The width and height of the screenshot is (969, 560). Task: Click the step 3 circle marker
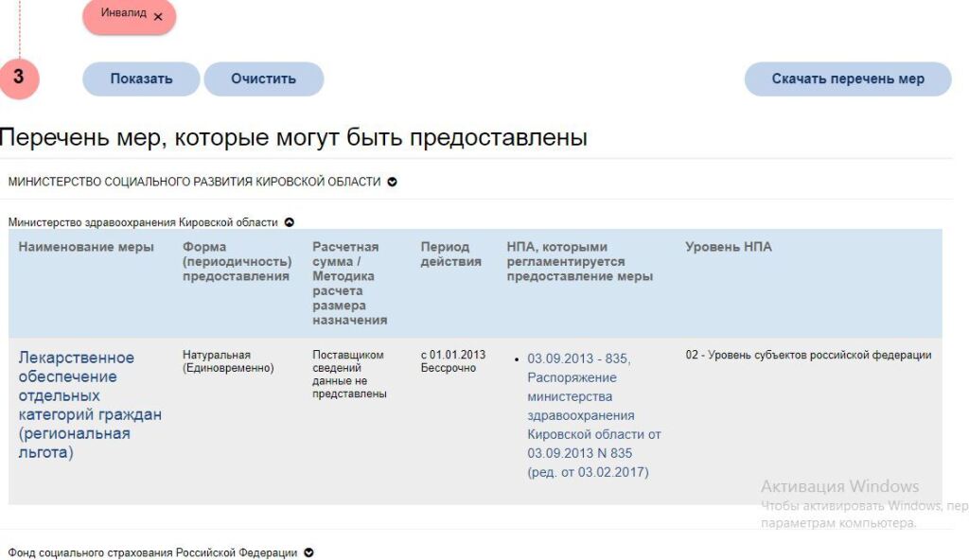pos(19,79)
